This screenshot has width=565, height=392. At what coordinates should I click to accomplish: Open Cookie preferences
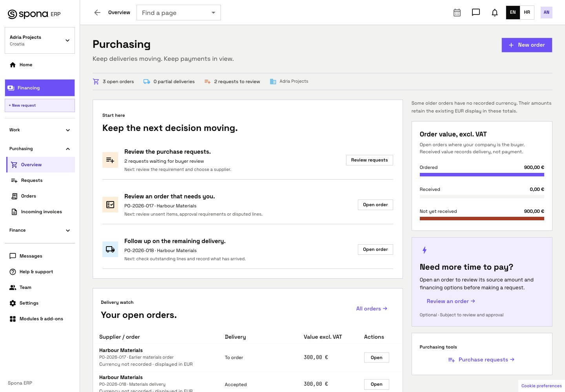click(x=541, y=386)
